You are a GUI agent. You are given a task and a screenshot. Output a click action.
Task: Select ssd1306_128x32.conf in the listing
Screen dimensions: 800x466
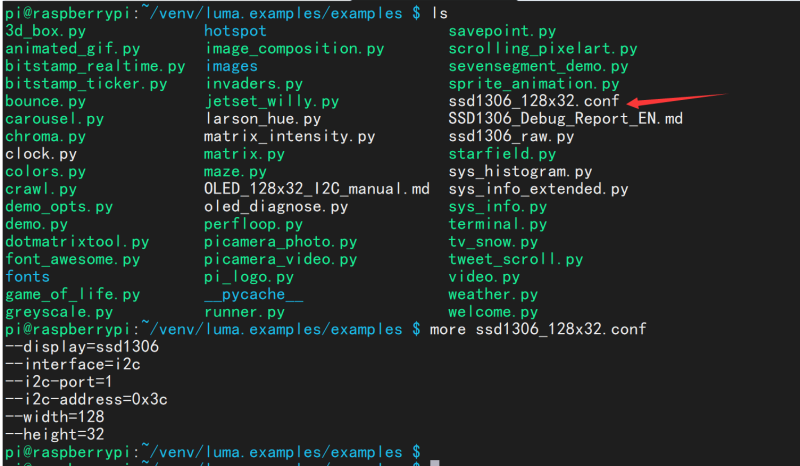(x=534, y=101)
